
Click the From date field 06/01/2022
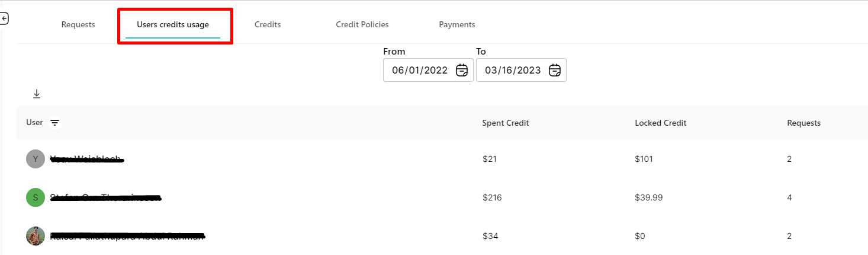pyautogui.click(x=428, y=70)
